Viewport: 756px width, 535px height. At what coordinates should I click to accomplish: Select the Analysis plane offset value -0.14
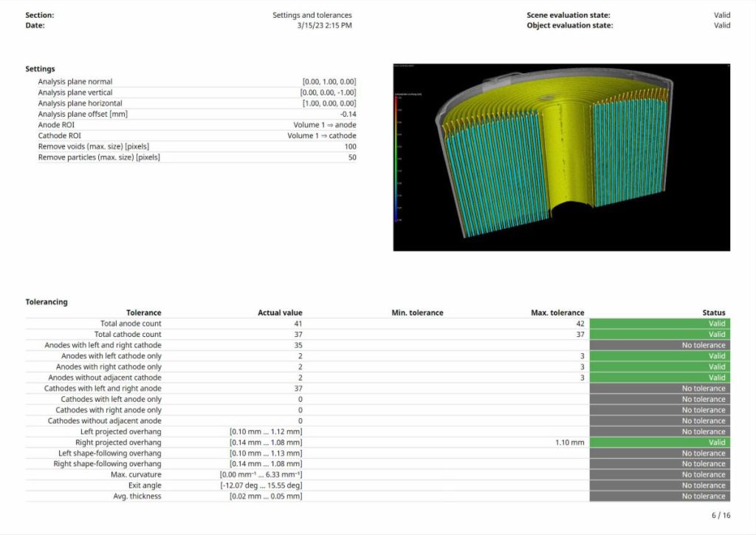tap(348, 115)
